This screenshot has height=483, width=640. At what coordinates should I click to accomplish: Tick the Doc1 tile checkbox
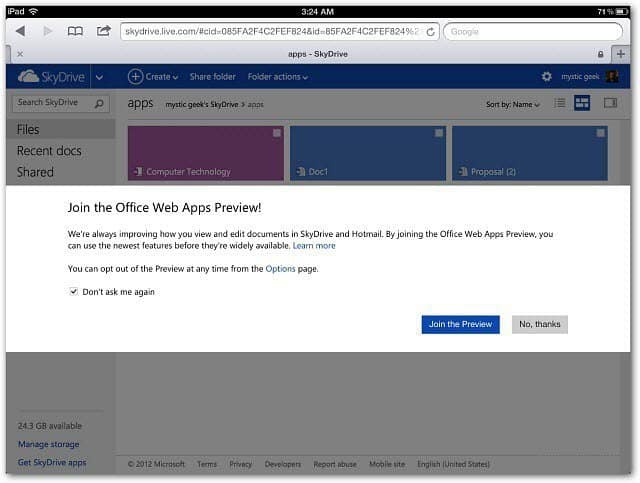pyautogui.click(x=439, y=133)
